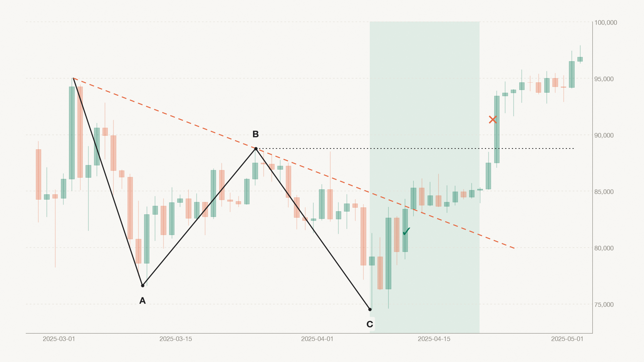The width and height of the screenshot is (644, 362).
Task: Click the dashed orange descending trendline
Action: coord(293,163)
